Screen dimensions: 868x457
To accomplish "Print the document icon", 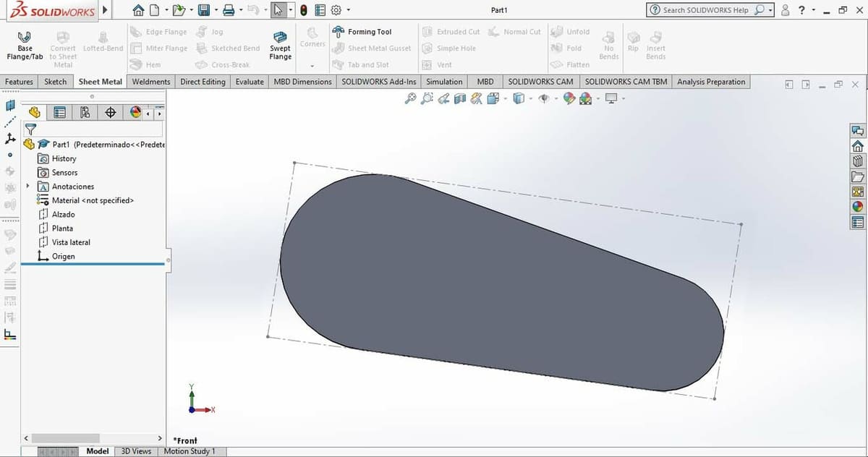I will pyautogui.click(x=229, y=10).
